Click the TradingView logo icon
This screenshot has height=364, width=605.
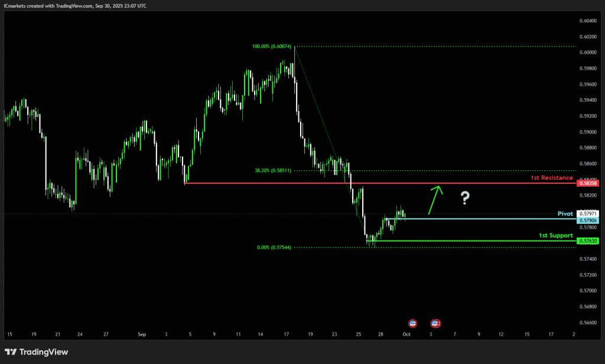[11, 352]
